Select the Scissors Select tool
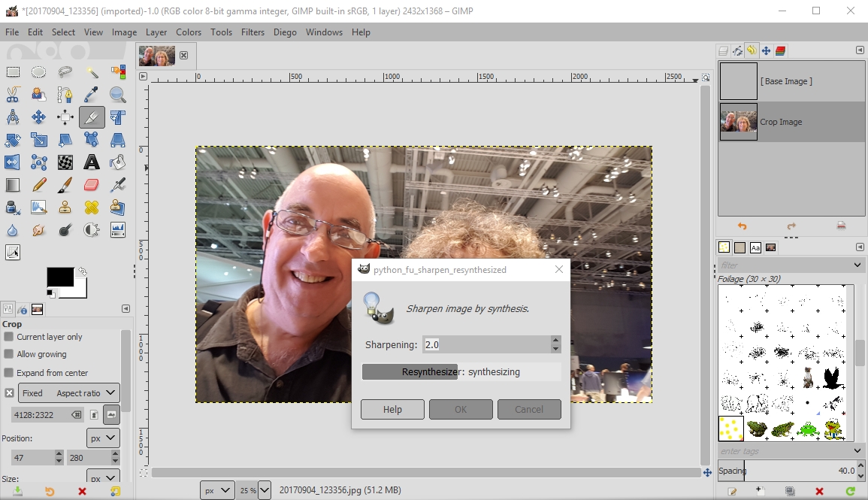 13,95
